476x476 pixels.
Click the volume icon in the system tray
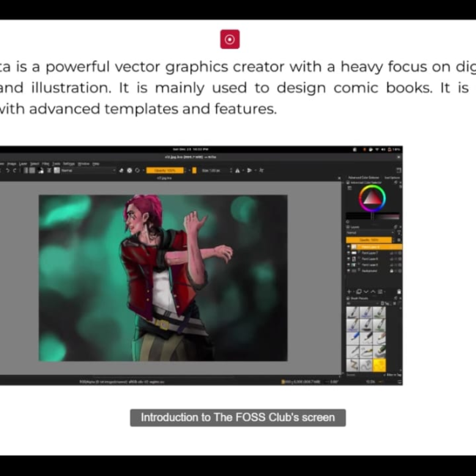pyautogui.click(x=383, y=149)
